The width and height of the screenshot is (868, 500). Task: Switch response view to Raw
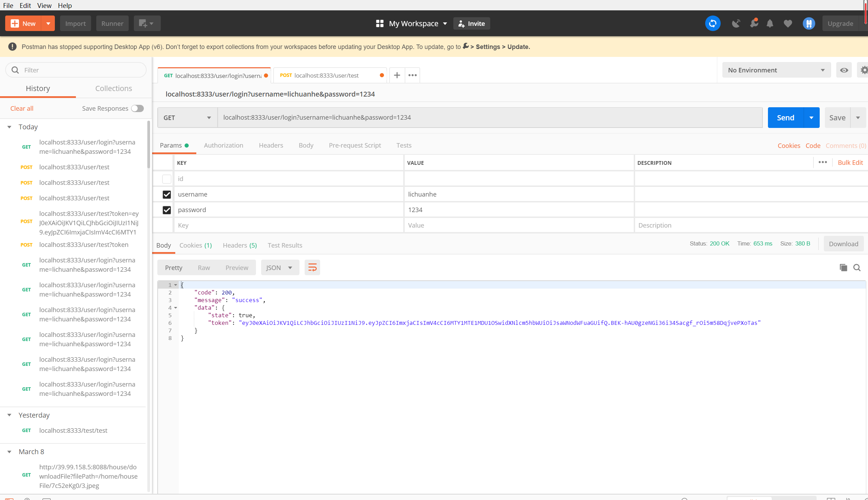pyautogui.click(x=204, y=268)
